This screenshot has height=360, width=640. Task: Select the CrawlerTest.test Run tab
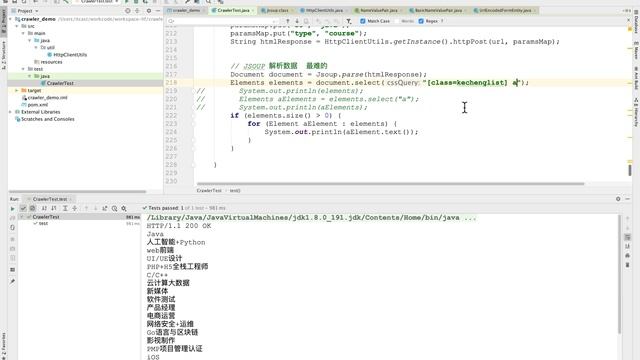[x=49, y=199]
